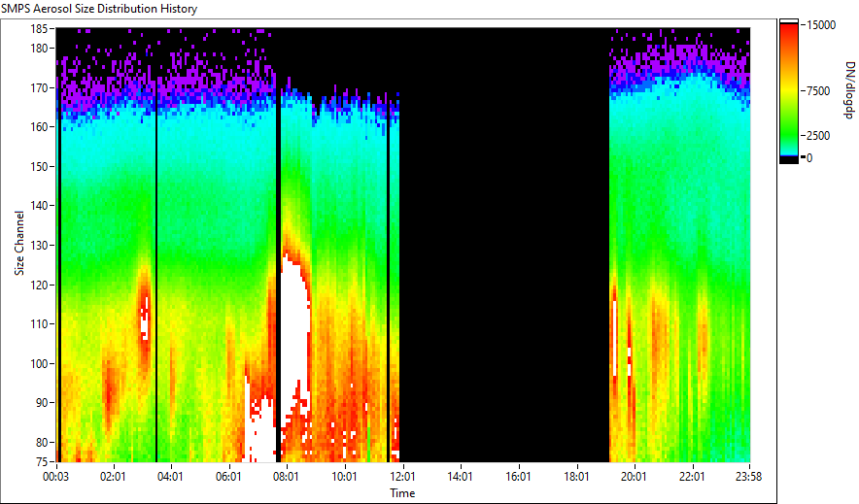Click the 170 size channel tick label
This screenshot has height=504, width=859.
tap(39, 87)
